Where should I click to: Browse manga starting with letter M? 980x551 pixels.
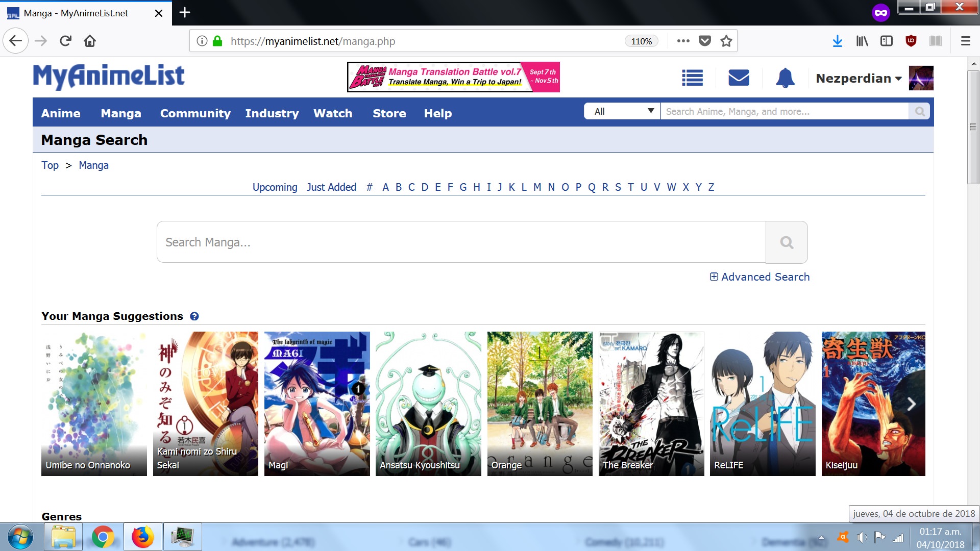coord(537,187)
